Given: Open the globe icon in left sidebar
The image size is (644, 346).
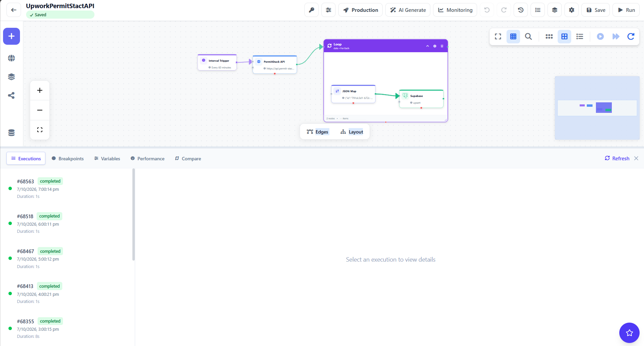Looking at the screenshot, I should (x=12, y=58).
